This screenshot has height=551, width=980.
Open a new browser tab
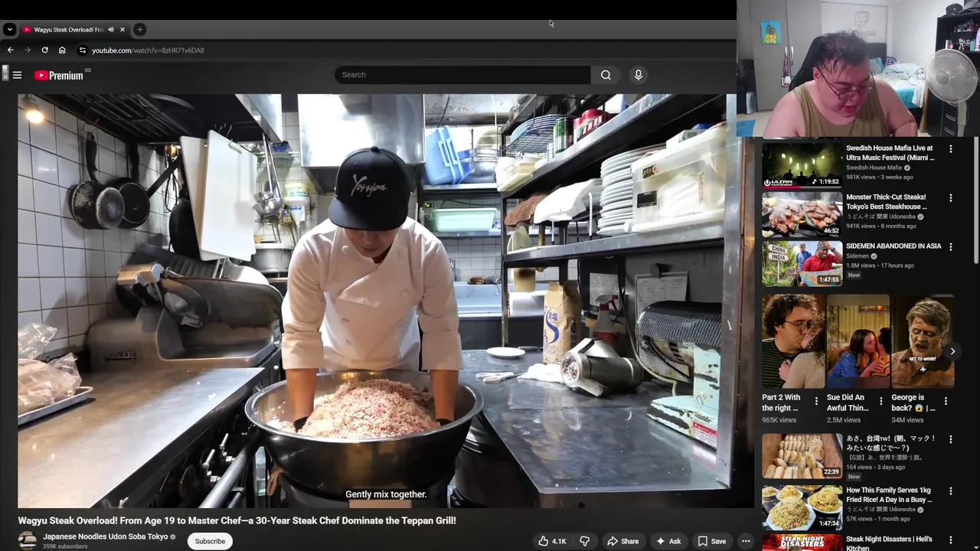pos(139,29)
